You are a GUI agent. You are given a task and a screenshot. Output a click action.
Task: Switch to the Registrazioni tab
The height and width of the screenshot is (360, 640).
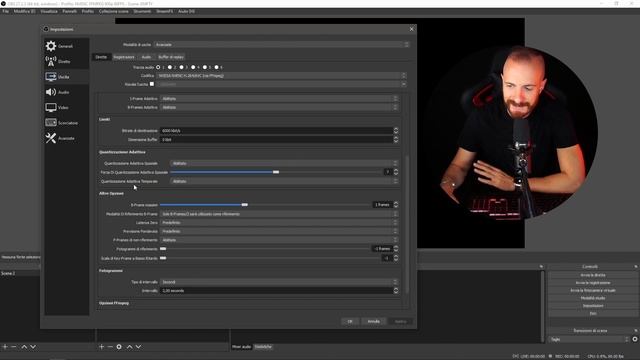pos(124,57)
